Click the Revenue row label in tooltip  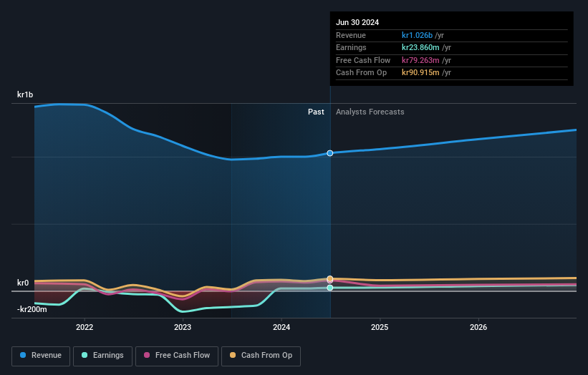tap(351, 35)
